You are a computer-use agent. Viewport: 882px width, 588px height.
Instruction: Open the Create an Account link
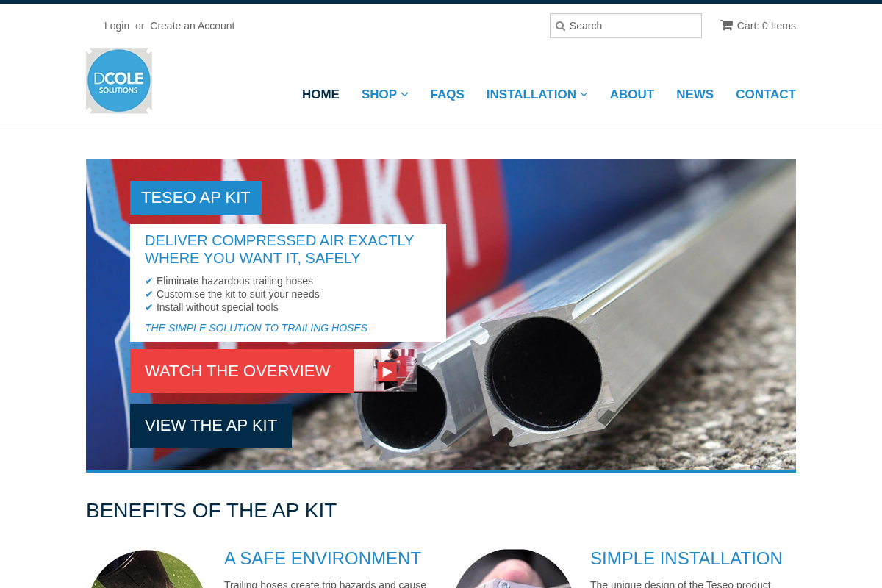tap(192, 26)
